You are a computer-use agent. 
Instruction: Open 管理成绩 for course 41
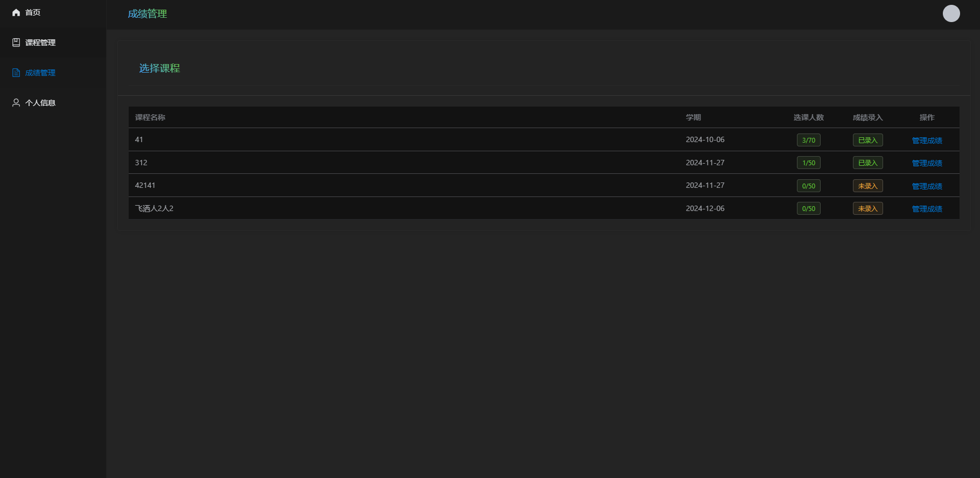tap(927, 140)
